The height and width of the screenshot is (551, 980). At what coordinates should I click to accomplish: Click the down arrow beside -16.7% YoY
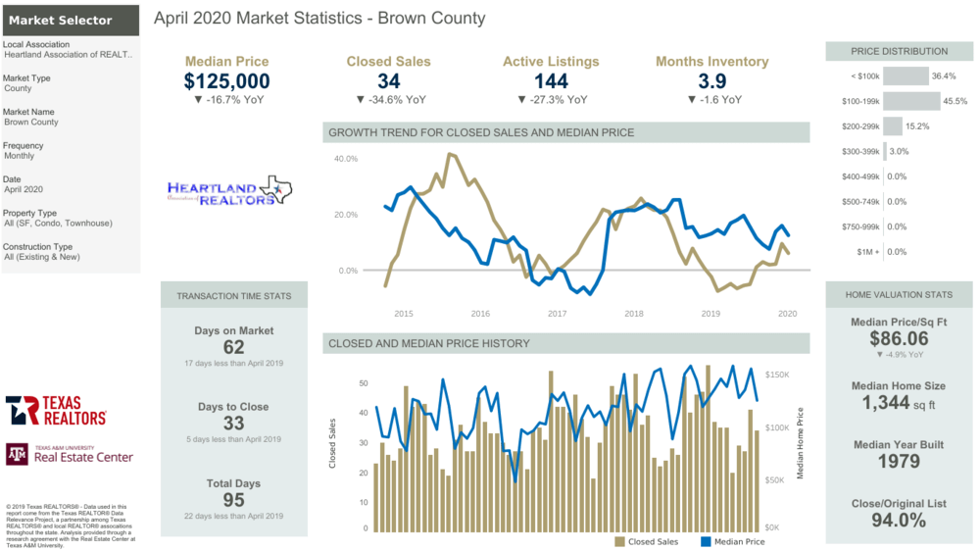click(x=198, y=100)
